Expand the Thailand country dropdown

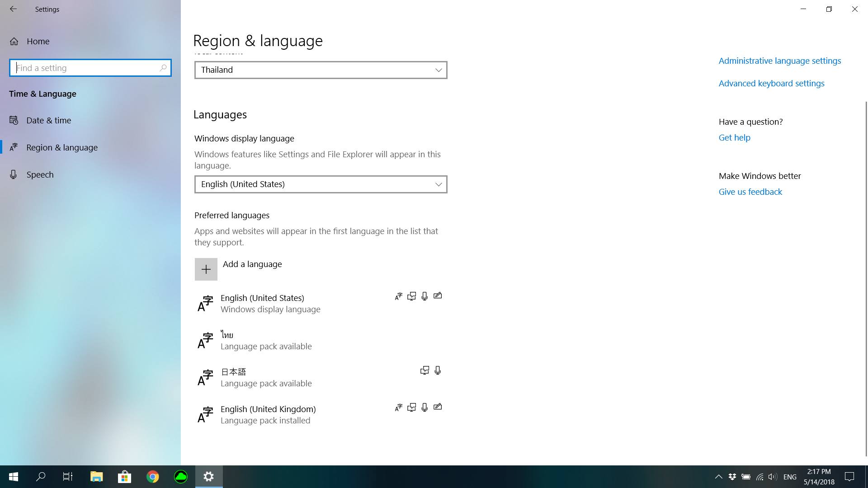[321, 70]
